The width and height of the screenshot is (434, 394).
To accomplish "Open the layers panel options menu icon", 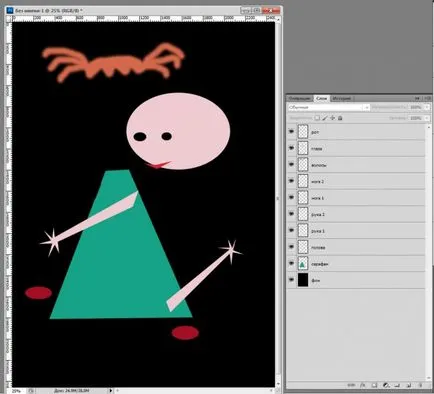I will (427, 98).
